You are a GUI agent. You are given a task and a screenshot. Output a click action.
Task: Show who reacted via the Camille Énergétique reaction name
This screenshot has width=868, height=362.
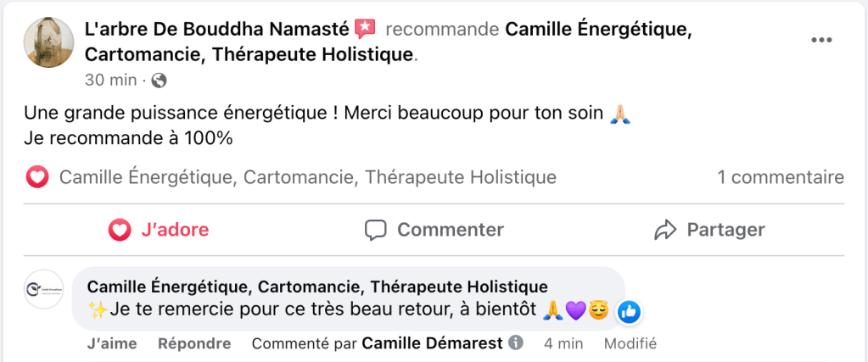coord(307,177)
